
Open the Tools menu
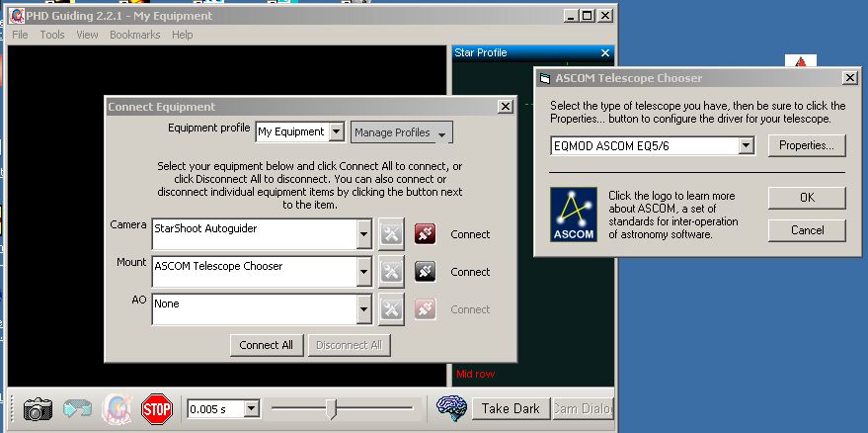point(52,35)
